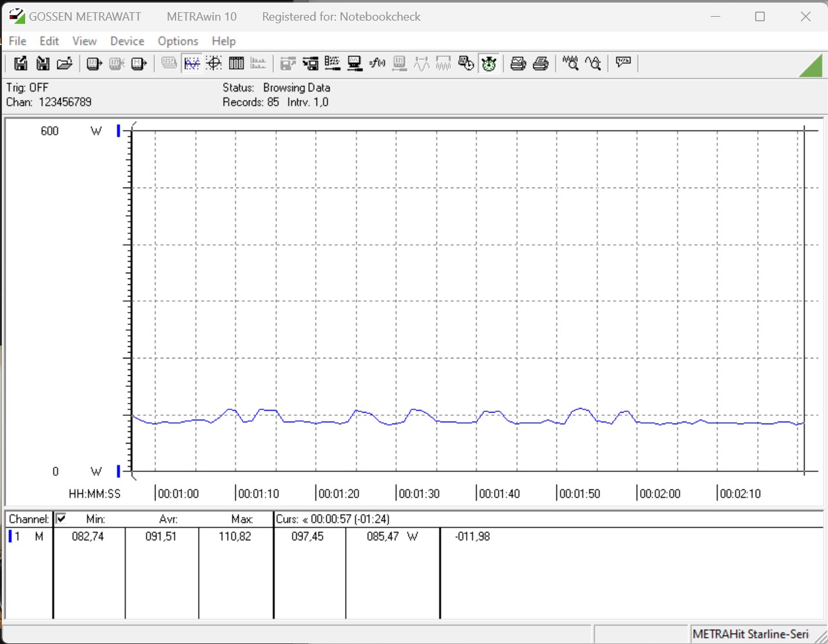Click the Avr value 091,51

(161, 536)
